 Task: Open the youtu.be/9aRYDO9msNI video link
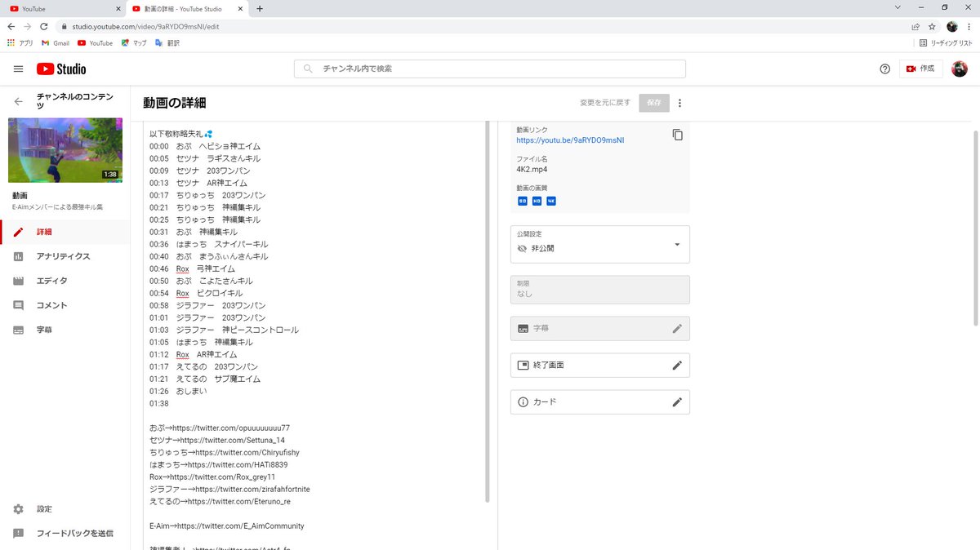tap(570, 140)
